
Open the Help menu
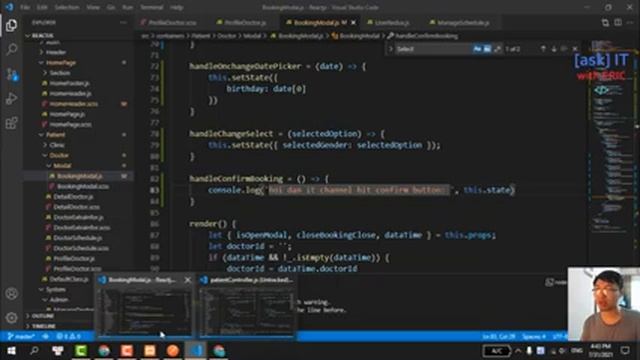point(176,7)
